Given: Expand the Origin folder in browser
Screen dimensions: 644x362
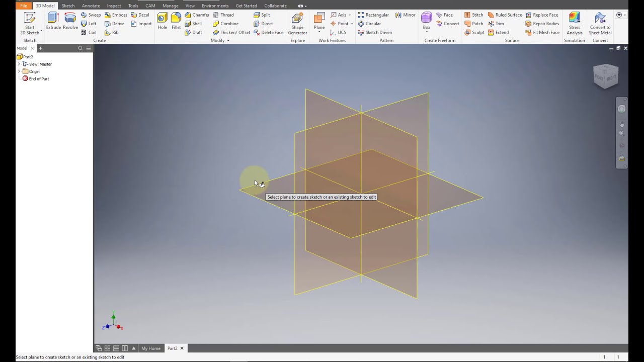Looking at the screenshot, I should [x=19, y=71].
